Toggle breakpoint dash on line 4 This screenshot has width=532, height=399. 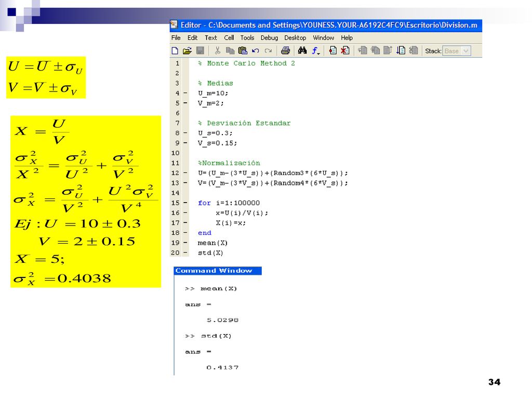click(185, 93)
